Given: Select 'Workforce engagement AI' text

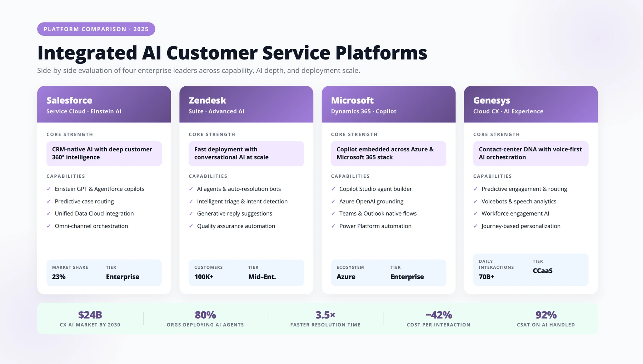Looking at the screenshot, I should (x=515, y=213).
